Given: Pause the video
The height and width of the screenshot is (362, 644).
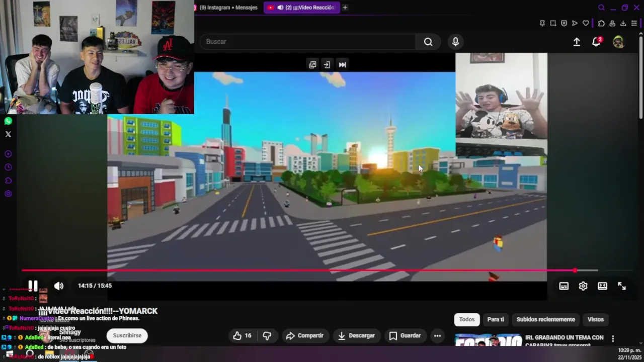Looking at the screenshot, I should tap(33, 286).
